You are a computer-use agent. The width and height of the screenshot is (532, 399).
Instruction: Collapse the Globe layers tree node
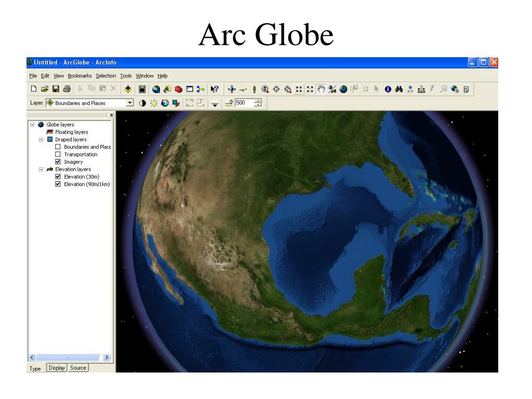(x=32, y=125)
